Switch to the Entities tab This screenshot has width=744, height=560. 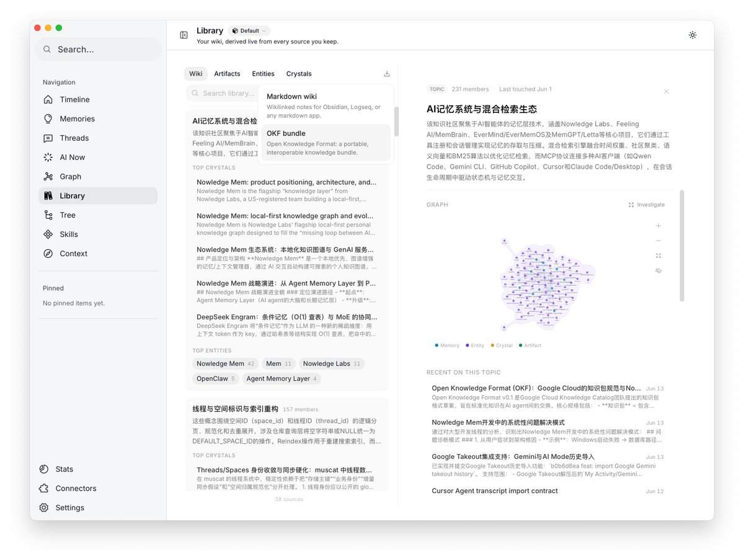(263, 74)
